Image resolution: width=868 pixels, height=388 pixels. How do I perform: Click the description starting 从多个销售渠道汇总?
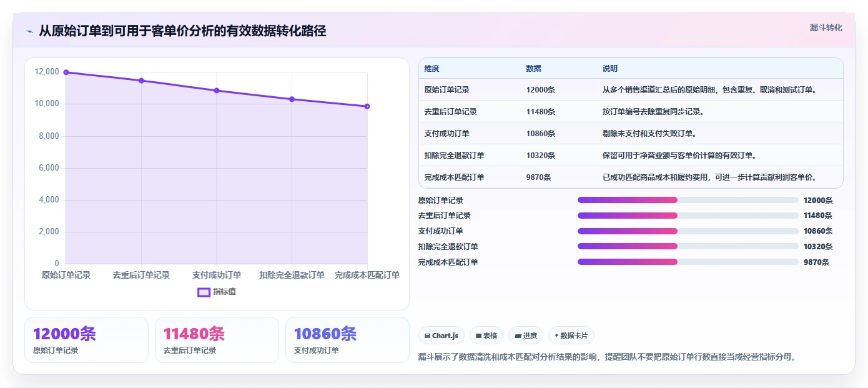click(710, 90)
